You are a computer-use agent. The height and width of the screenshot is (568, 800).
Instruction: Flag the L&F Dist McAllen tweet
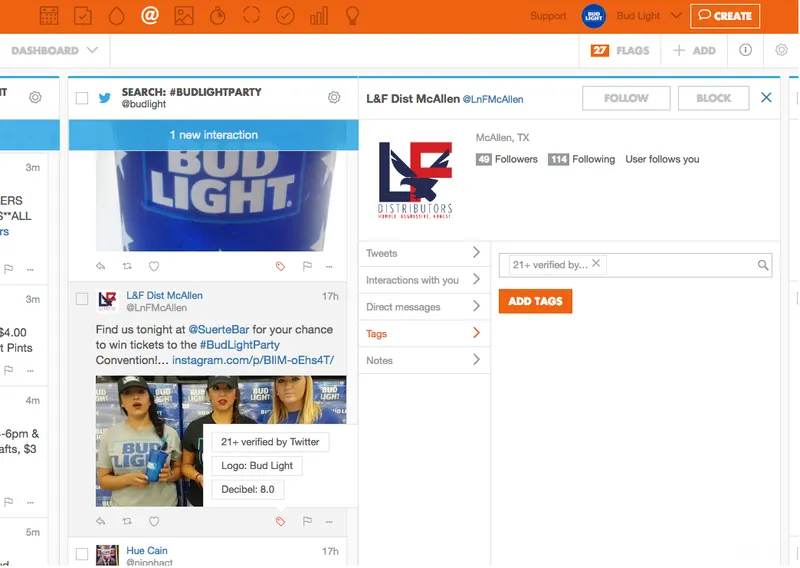click(307, 521)
